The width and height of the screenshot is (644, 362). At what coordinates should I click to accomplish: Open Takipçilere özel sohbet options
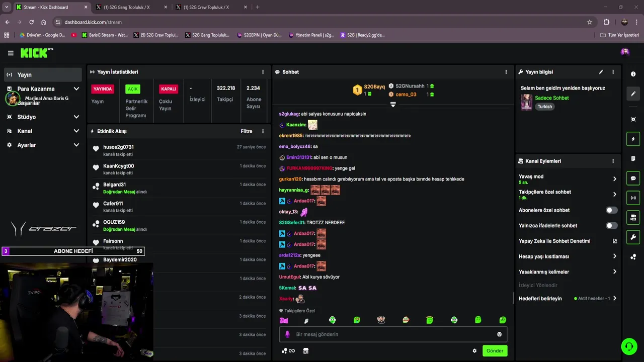point(568,195)
